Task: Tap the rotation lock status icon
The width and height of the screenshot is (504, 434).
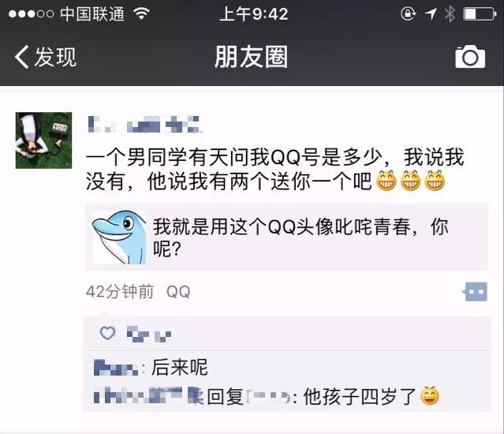Action: click(409, 14)
